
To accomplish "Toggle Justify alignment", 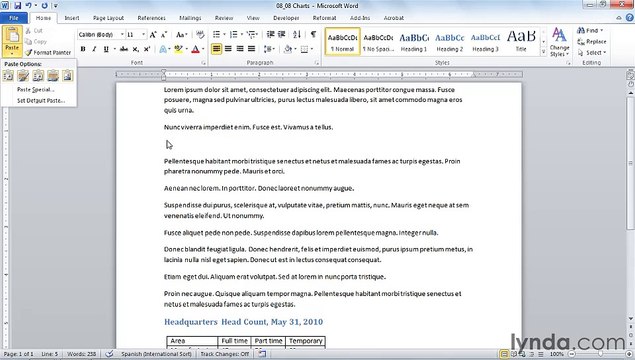I will click(x=251, y=49).
